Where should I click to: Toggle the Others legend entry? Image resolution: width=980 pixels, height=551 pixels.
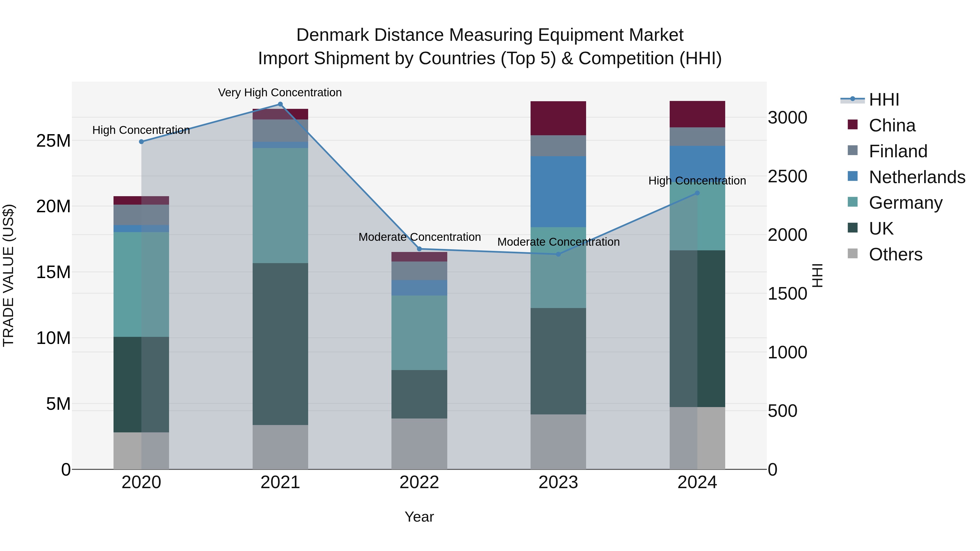coord(885,254)
